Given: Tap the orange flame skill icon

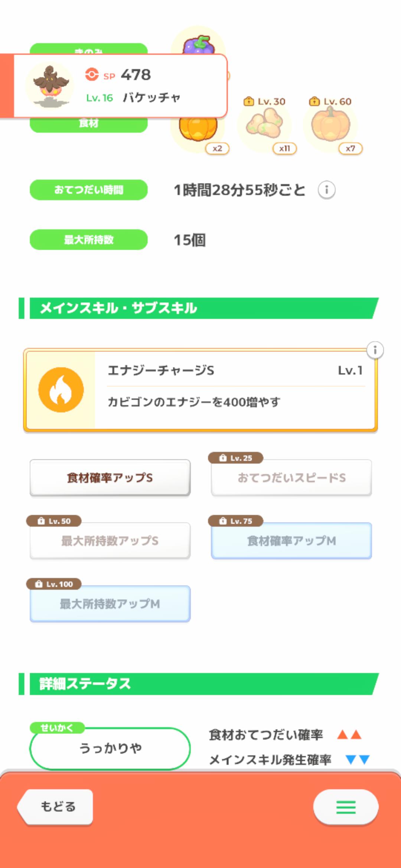Looking at the screenshot, I should pyautogui.click(x=61, y=390).
